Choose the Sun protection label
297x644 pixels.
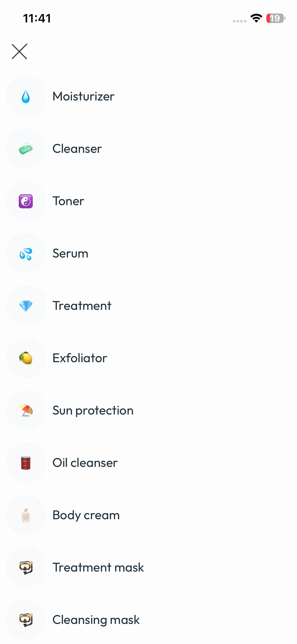pos(93,411)
